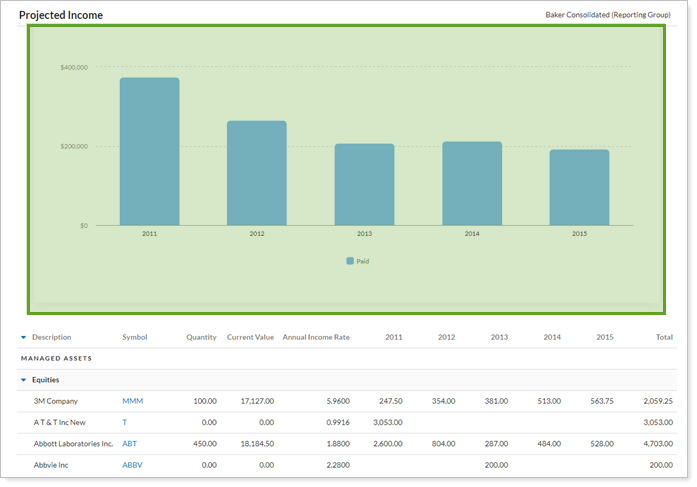
Task: Open the T symbol link
Action: click(125, 422)
